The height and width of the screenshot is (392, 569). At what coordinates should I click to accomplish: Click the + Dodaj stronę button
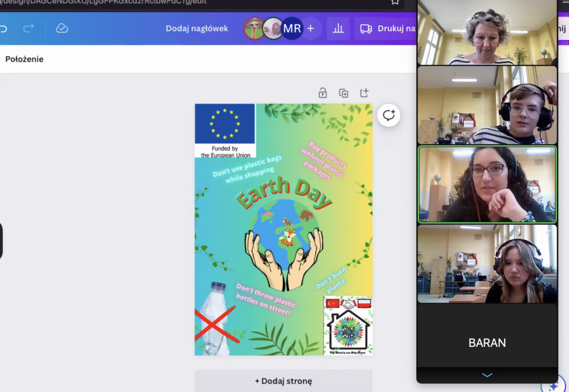tap(283, 381)
